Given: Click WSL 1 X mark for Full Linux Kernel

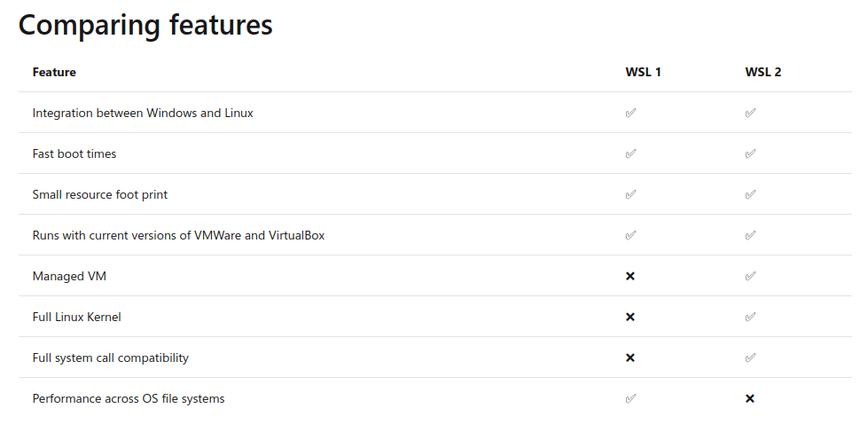Looking at the screenshot, I should (630, 317).
